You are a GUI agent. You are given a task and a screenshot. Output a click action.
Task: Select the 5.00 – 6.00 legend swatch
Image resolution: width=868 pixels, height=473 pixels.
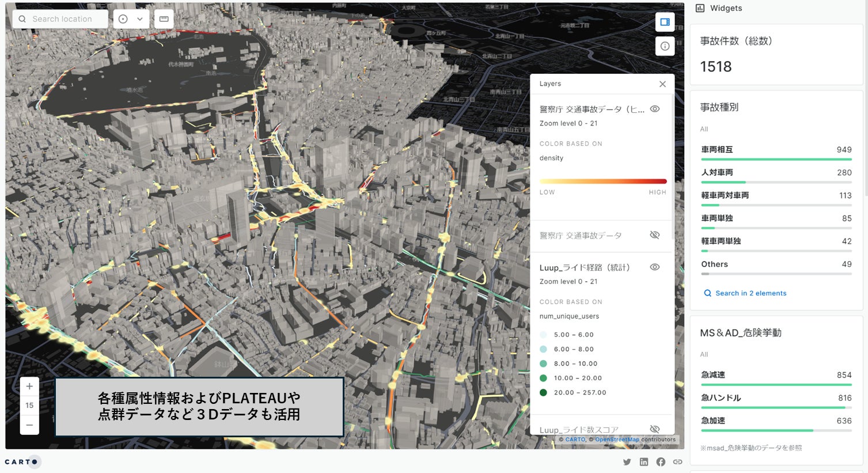click(x=543, y=335)
